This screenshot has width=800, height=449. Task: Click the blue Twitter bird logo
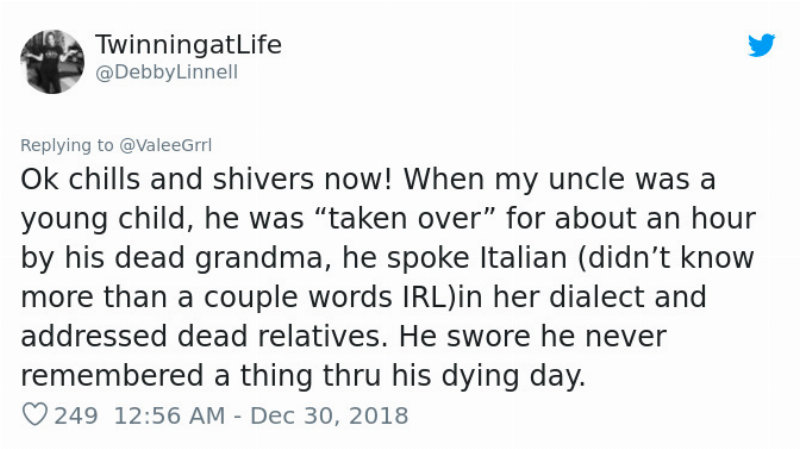tap(762, 45)
